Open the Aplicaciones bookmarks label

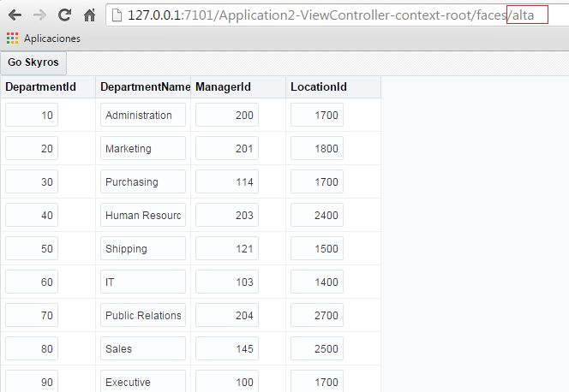coord(52,39)
